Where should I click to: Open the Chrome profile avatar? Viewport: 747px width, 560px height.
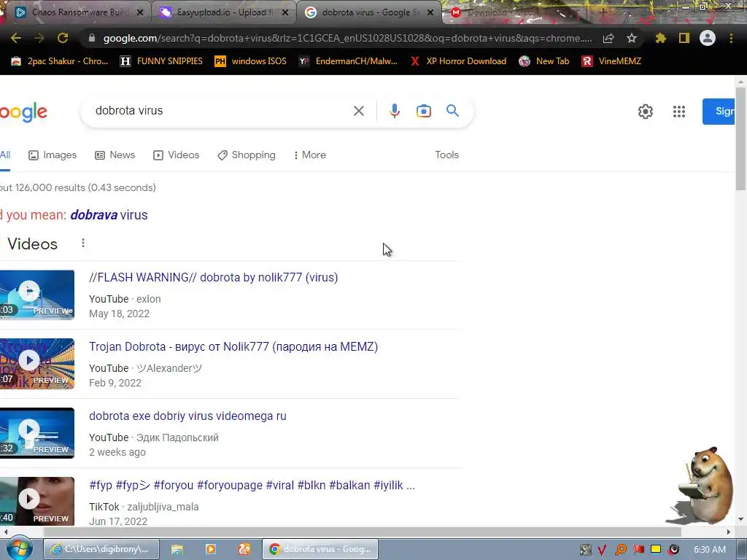[708, 38]
